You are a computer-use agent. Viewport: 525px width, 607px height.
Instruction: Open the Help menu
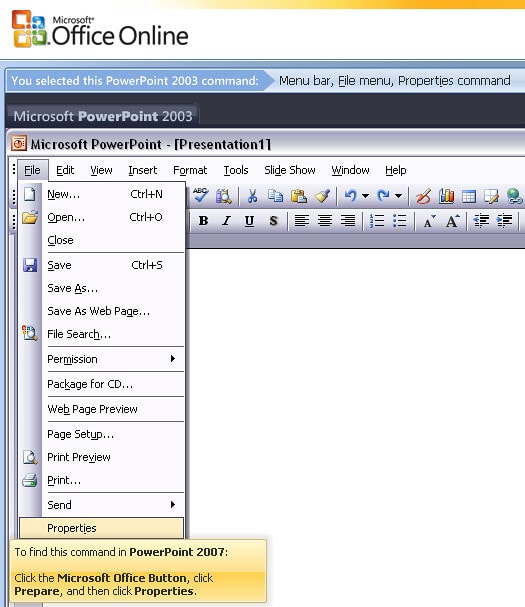(395, 170)
